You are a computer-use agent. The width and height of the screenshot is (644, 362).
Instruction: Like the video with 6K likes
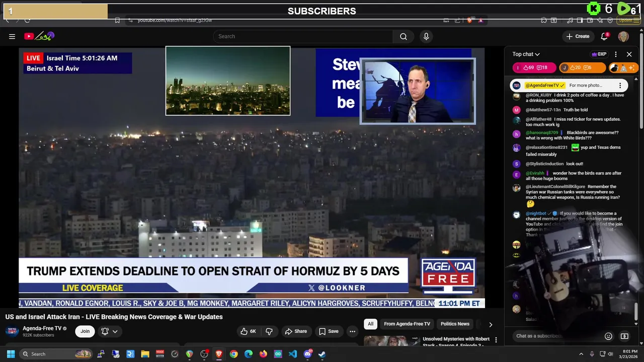coord(249,331)
